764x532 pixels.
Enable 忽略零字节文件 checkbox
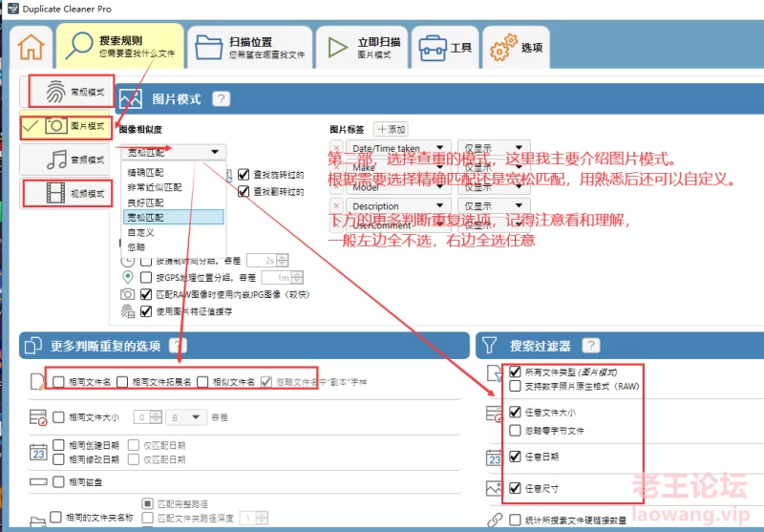click(x=515, y=431)
